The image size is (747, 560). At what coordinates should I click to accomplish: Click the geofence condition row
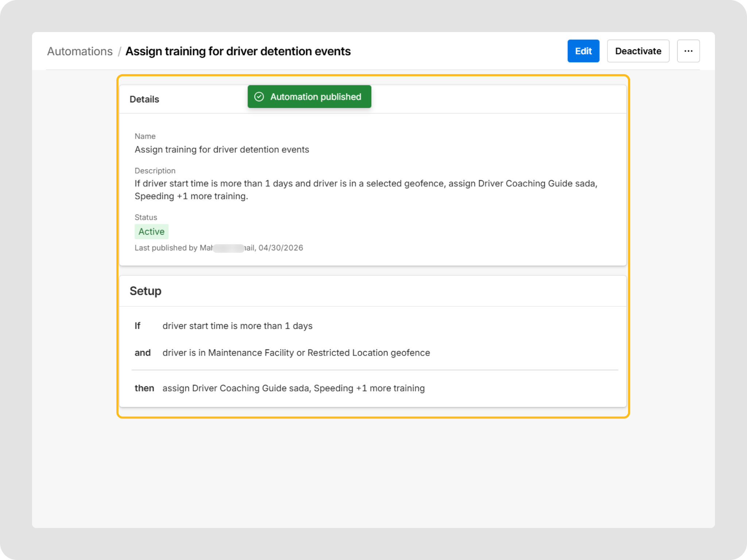pyautogui.click(x=296, y=353)
